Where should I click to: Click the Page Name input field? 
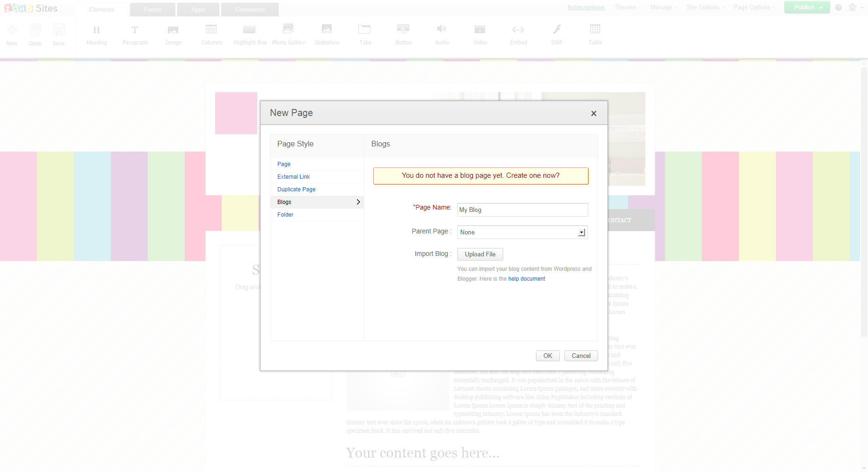(x=522, y=210)
